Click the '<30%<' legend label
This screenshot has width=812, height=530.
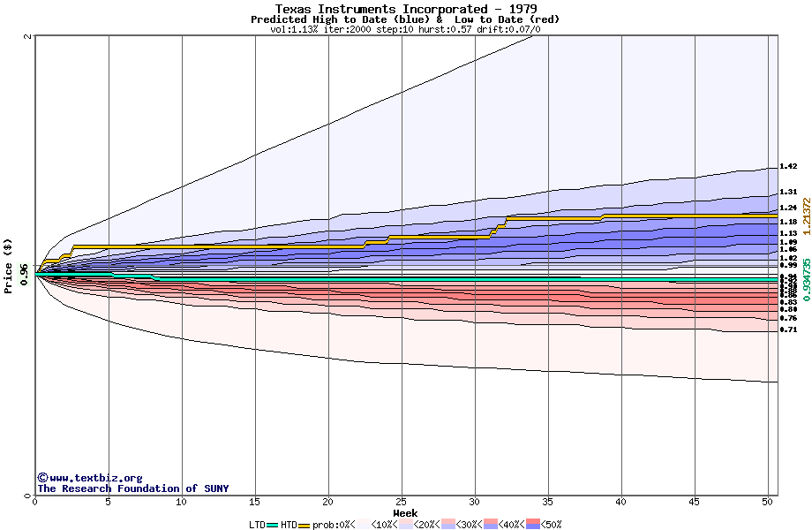coord(470,525)
